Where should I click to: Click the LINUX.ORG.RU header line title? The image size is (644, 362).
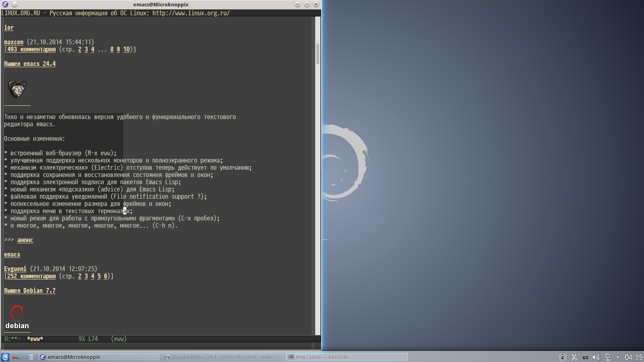116,13
